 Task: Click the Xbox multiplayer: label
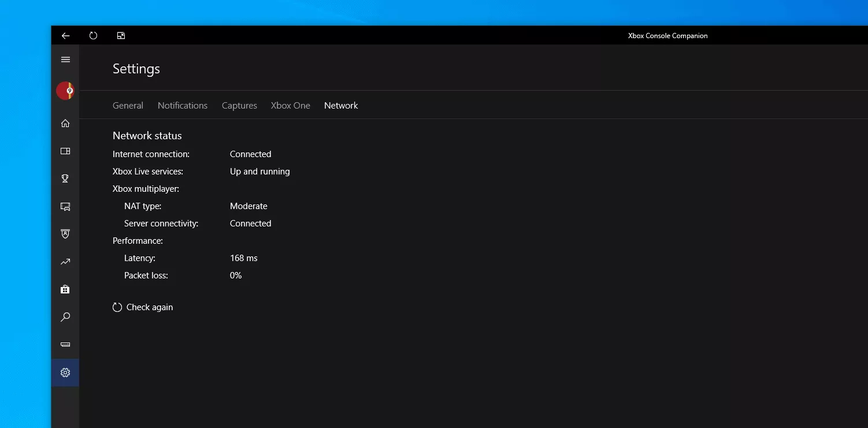(x=146, y=189)
